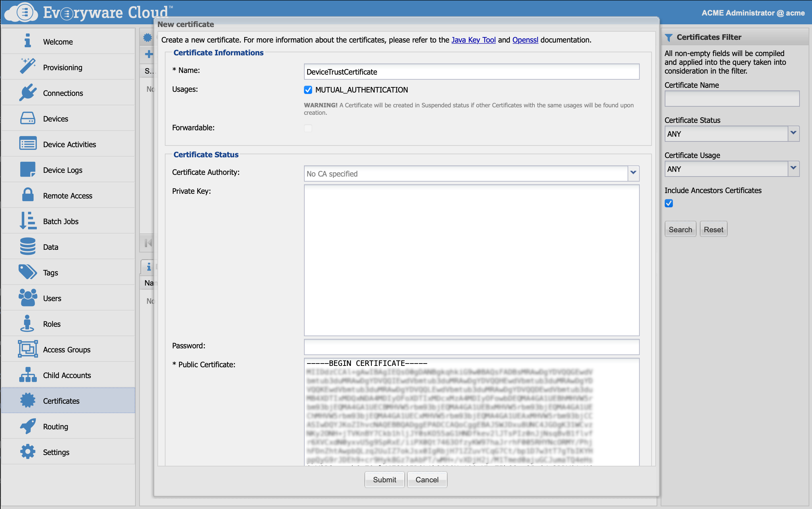
Task: Open Tags via the tag icon
Action: pos(28,272)
